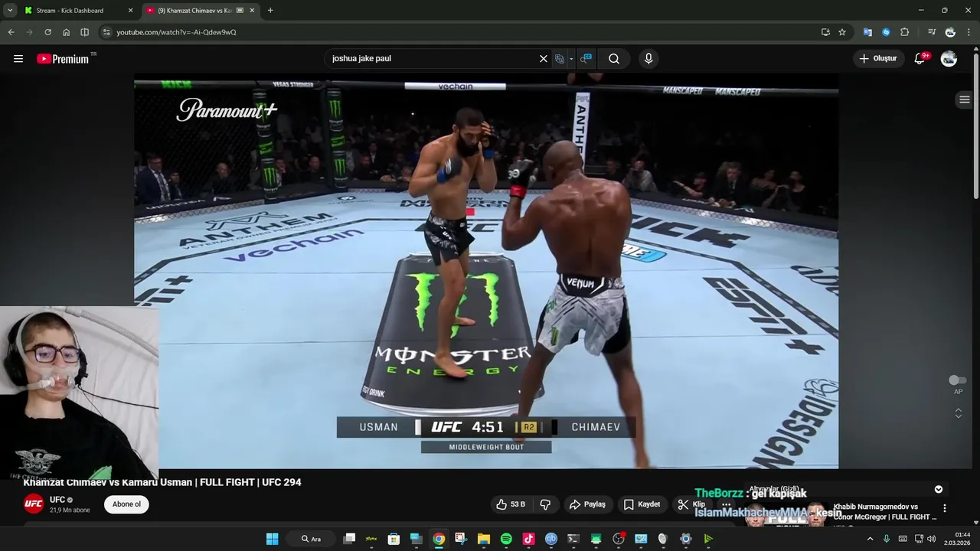This screenshot has width=980, height=551.
Task: Open Windows Start menu
Action: (x=272, y=539)
